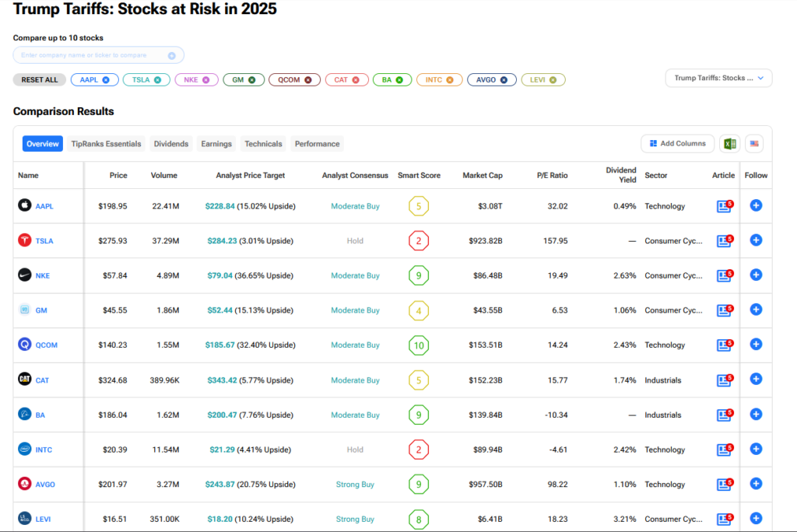Select the Overview tab
Image resolution: width=797 pixels, height=532 pixels.
[x=43, y=144]
